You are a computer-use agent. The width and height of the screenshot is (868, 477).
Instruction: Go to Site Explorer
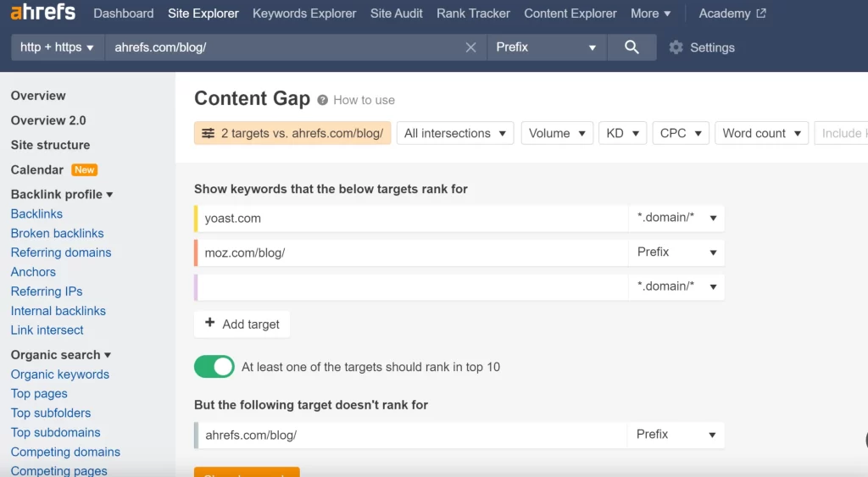203,14
